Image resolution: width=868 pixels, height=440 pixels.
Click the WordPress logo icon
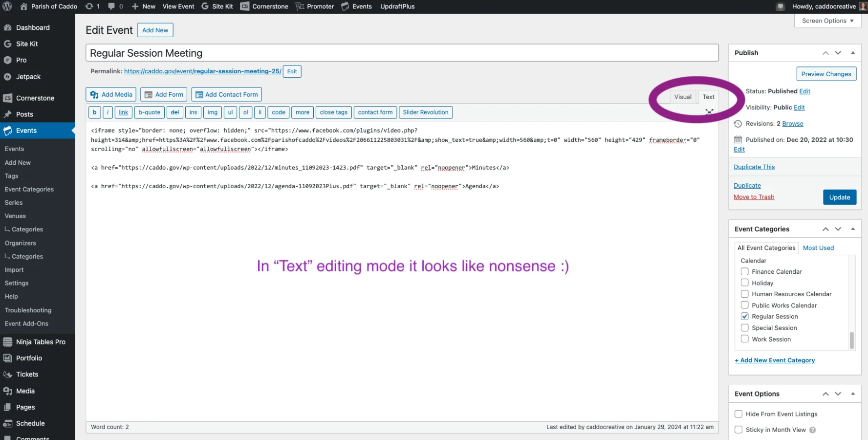(7, 6)
